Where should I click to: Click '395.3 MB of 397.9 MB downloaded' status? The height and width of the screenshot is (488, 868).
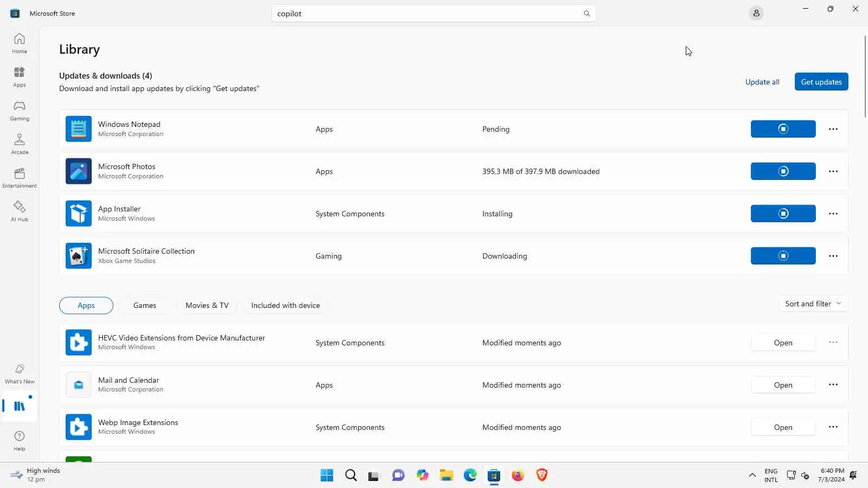coord(541,171)
